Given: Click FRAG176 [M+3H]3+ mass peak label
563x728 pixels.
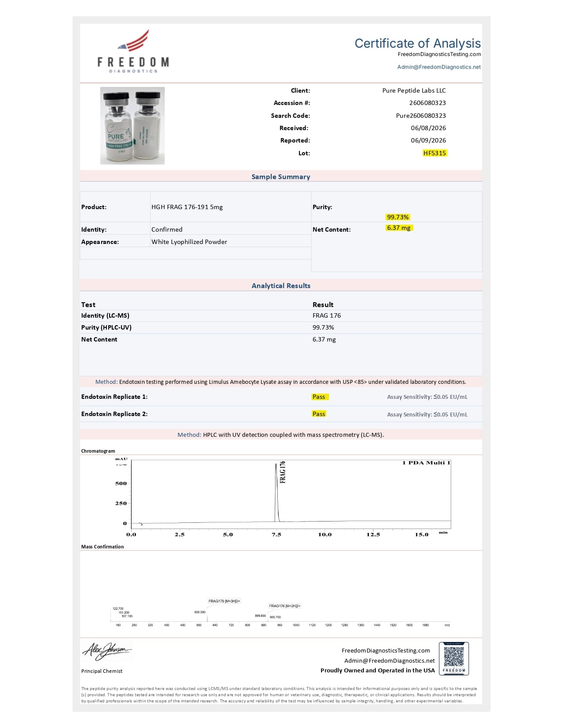Looking at the screenshot, I should (224, 601).
